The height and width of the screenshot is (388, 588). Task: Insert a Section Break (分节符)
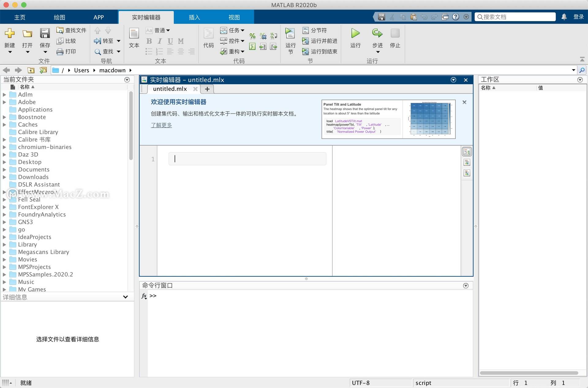click(315, 30)
